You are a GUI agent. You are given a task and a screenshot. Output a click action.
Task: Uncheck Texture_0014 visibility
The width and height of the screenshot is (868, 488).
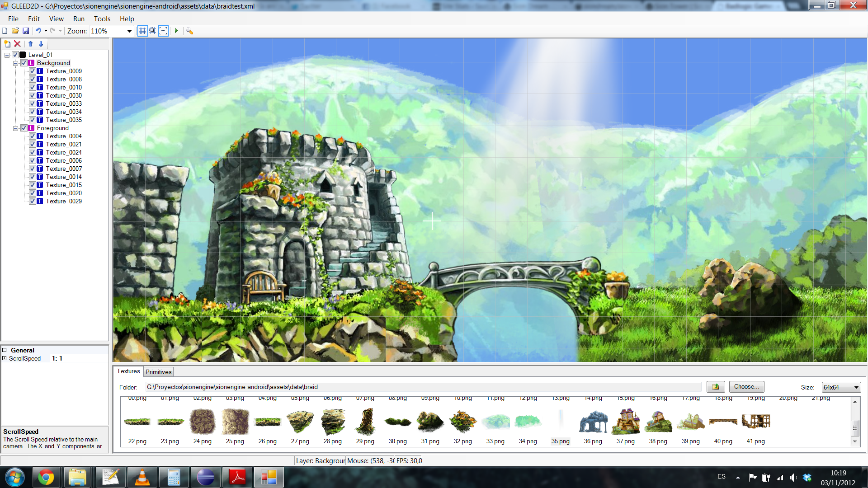tap(33, 177)
